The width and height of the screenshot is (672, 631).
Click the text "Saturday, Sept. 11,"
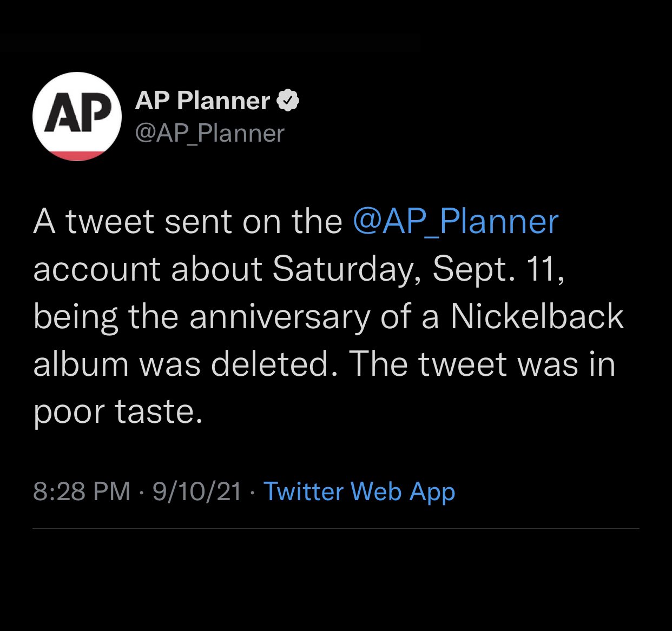(418, 269)
